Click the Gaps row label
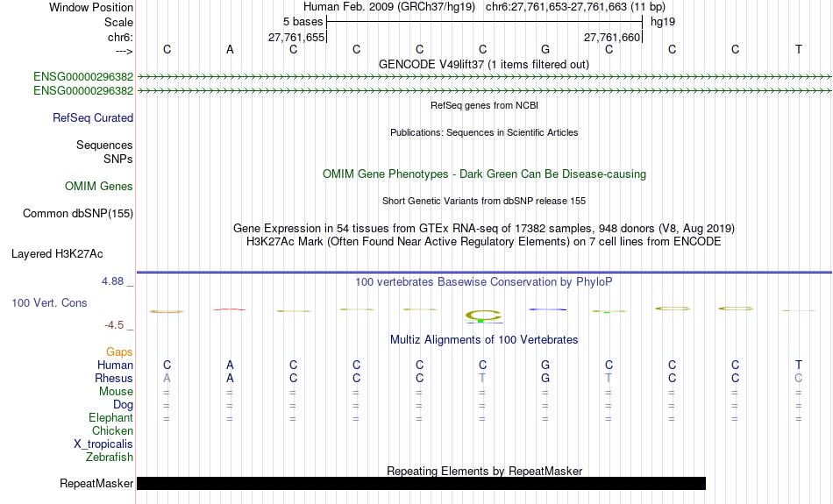833x504 pixels. [119, 351]
